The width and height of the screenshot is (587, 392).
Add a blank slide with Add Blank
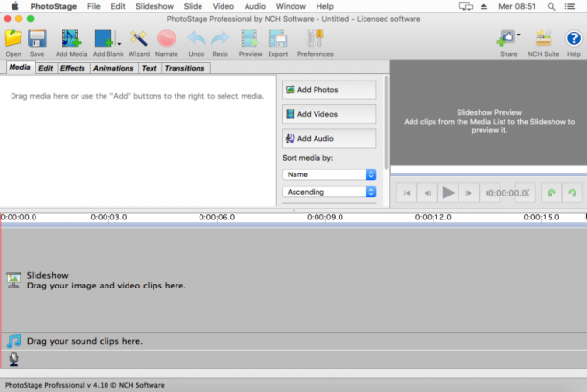coord(105,42)
